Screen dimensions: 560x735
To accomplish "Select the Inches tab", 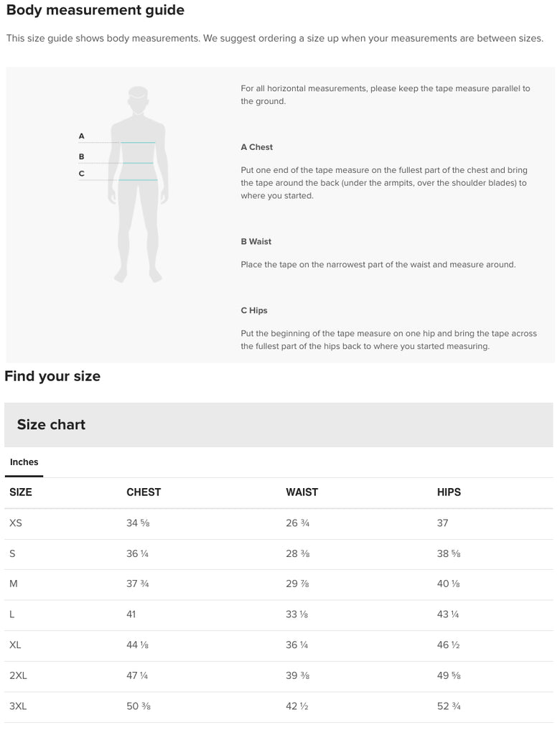I will pos(24,462).
